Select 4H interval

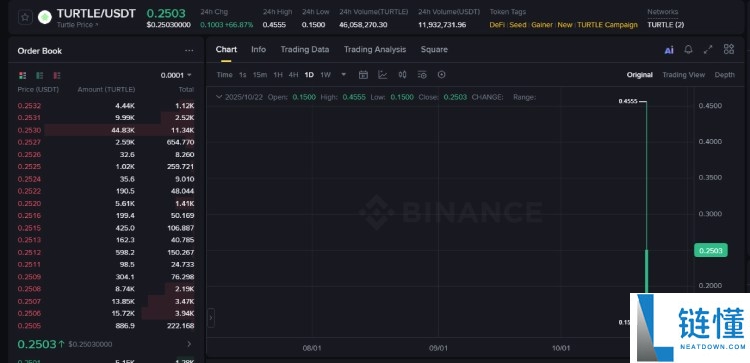tap(293, 75)
